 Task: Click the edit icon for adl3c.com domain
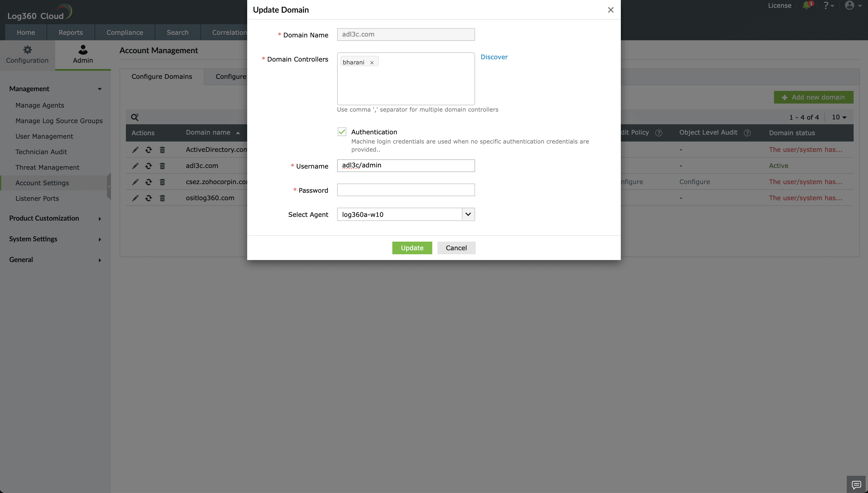pyautogui.click(x=134, y=165)
